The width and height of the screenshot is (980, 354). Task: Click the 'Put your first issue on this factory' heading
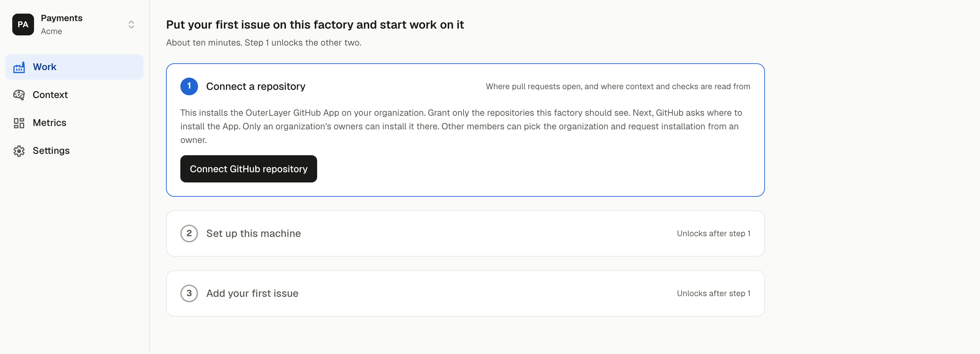click(x=315, y=25)
